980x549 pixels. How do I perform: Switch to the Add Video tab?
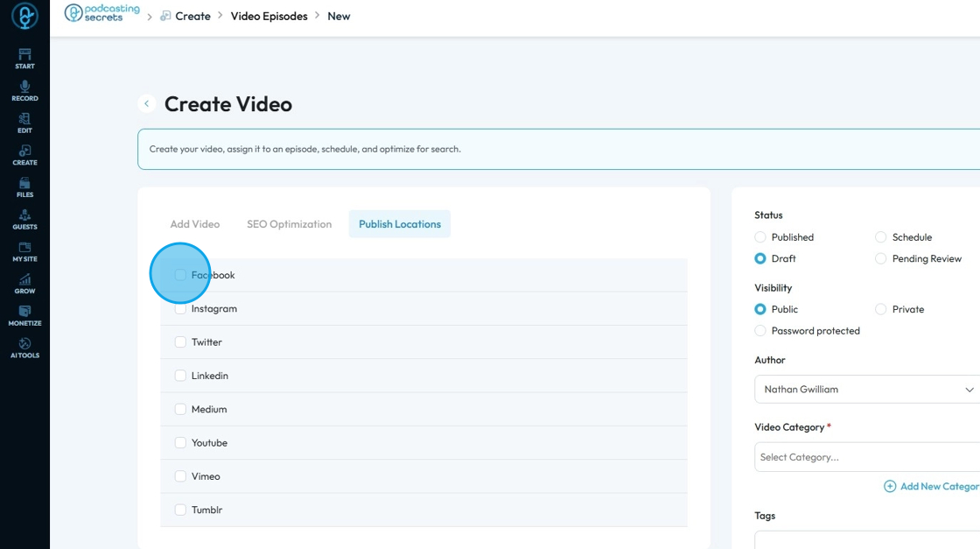pyautogui.click(x=195, y=224)
